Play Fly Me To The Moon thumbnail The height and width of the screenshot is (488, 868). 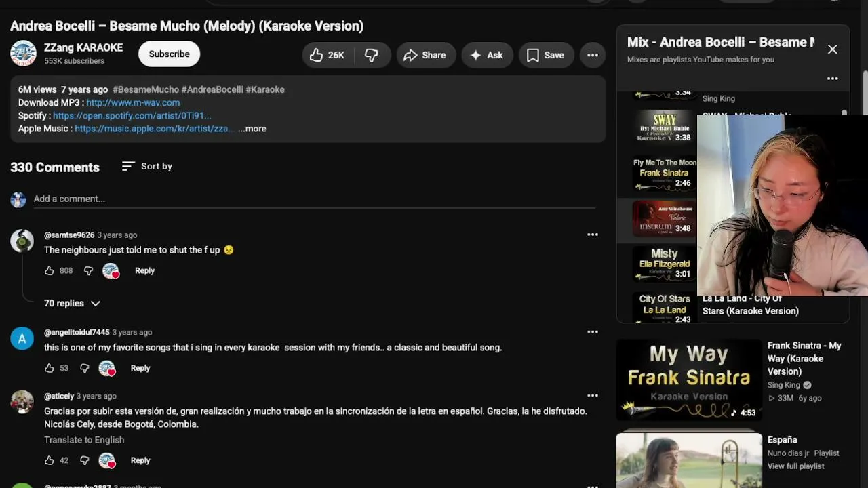pyautogui.click(x=665, y=173)
